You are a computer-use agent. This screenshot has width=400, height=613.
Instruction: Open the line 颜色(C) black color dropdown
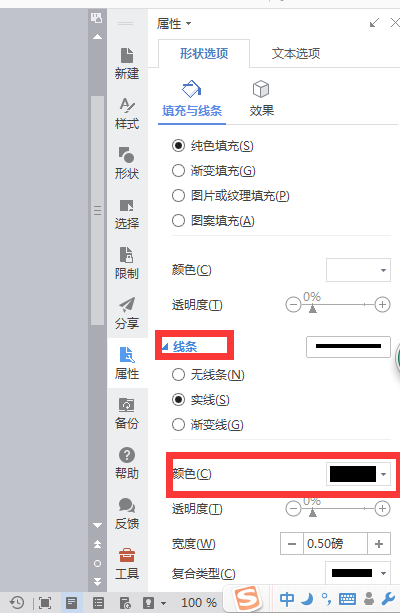click(359, 474)
